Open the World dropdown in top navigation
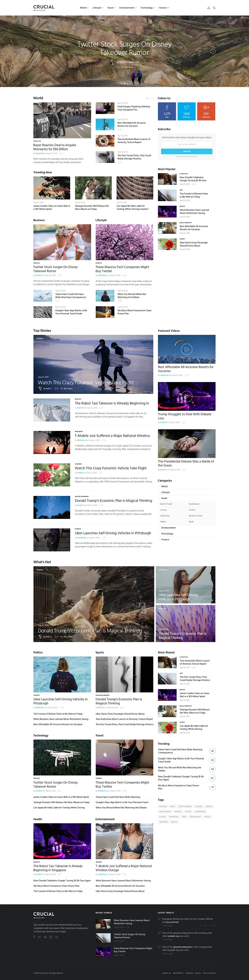The height and width of the screenshot is (980, 249). (x=84, y=8)
